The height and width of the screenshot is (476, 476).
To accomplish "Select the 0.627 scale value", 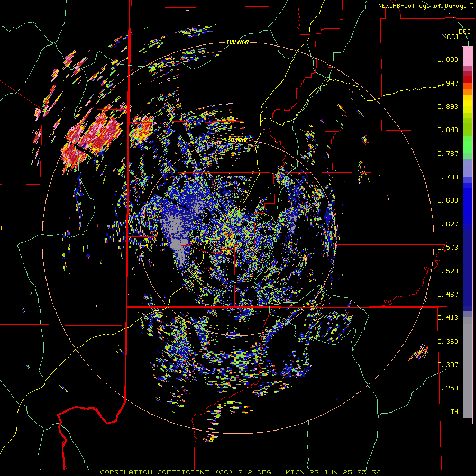I will (x=448, y=224).
